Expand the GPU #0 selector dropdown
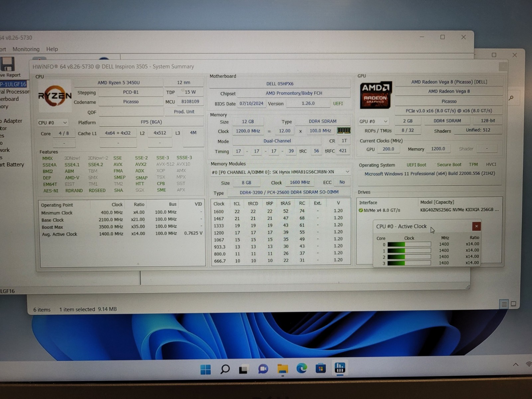This screenshot has width=532, height=399. point(374,121)
